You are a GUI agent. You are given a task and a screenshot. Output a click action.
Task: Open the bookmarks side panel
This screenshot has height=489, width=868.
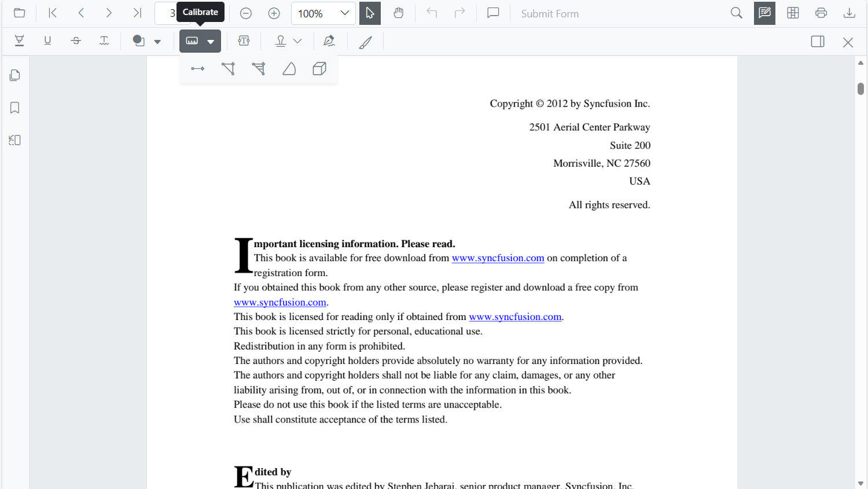[x=15, y=108]
